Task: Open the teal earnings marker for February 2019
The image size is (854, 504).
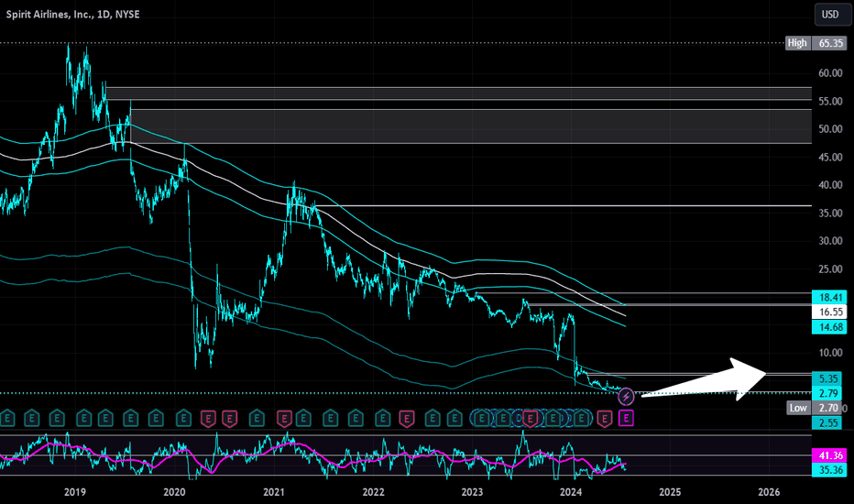Action: [83, 419]
